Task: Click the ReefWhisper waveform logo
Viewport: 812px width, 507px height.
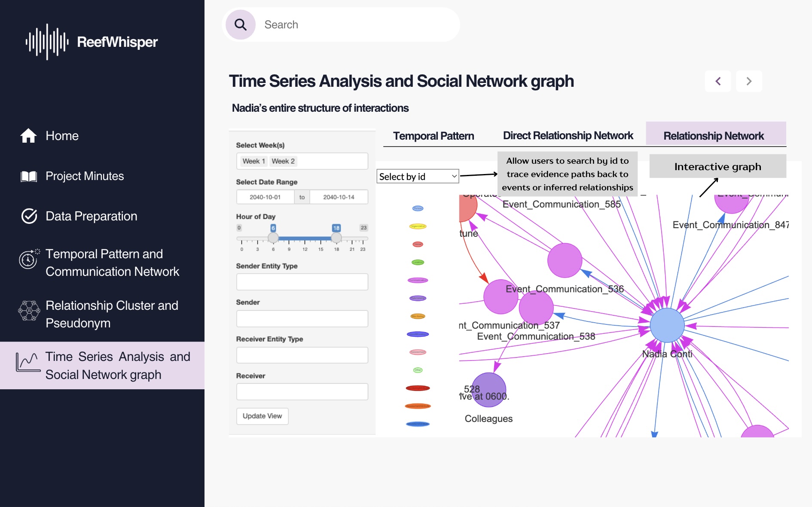Action: point(47,42)
